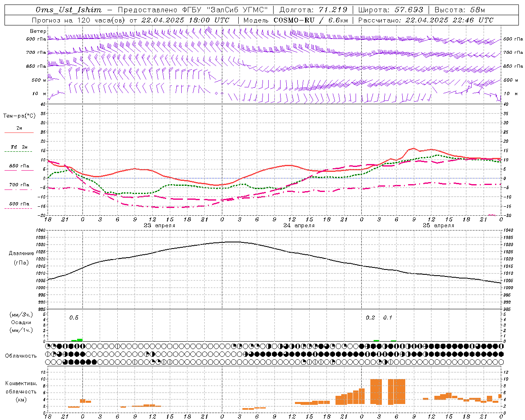Click the Ветер wind panel label
The width and height of the screenshot is (525, 420).
click(38, 31)
